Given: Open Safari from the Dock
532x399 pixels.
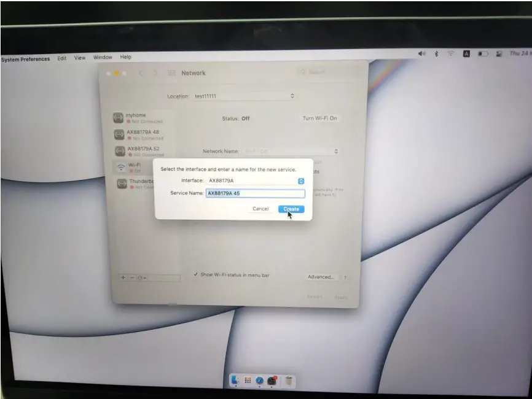Looking at the screenshot, I should coord(260,381).
